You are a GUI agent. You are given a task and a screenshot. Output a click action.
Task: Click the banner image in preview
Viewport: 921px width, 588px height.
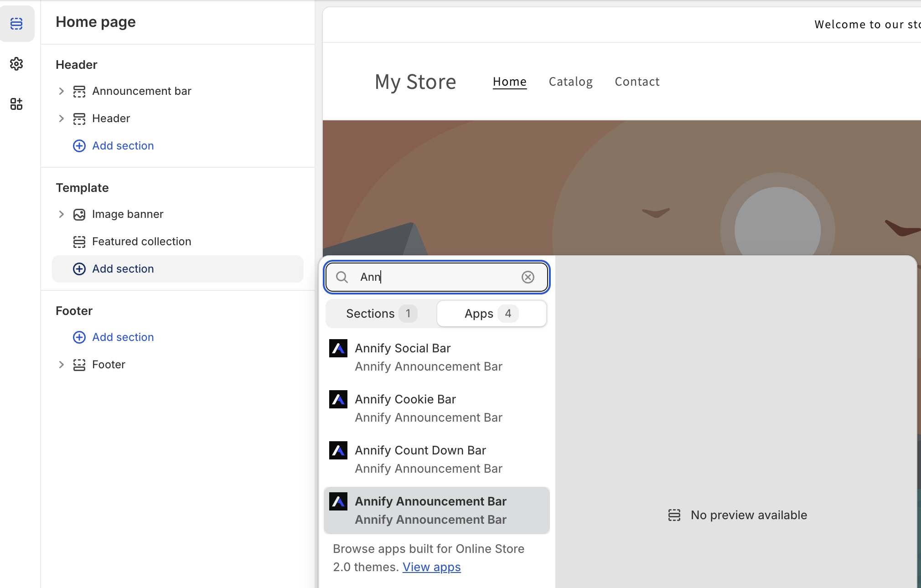pyautogui.click(x=621, y=187)
